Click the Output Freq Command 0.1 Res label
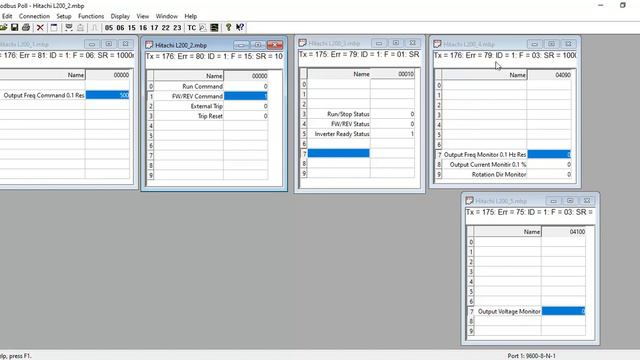The image size is (640, 360). coord(44,95)
